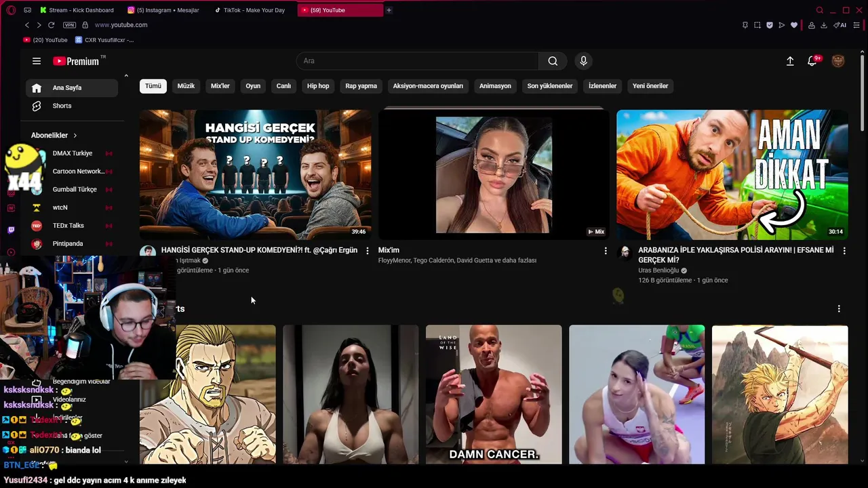Click the Ara search field
Screen dimensions: 868x488
417,61
